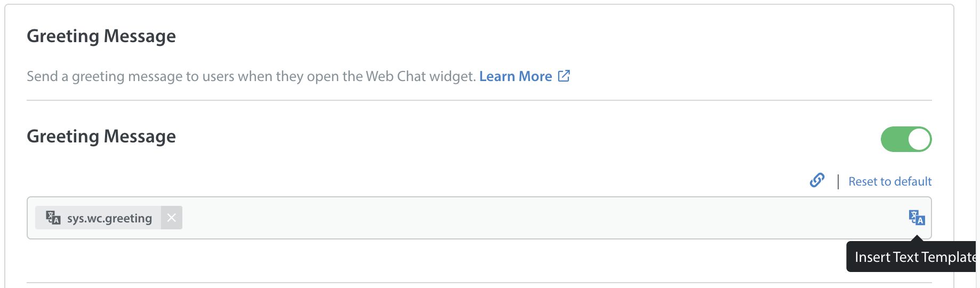Remove the sys.wc.greeting template chip
Screen dimensions: 980x288
(x=171, y=218)
